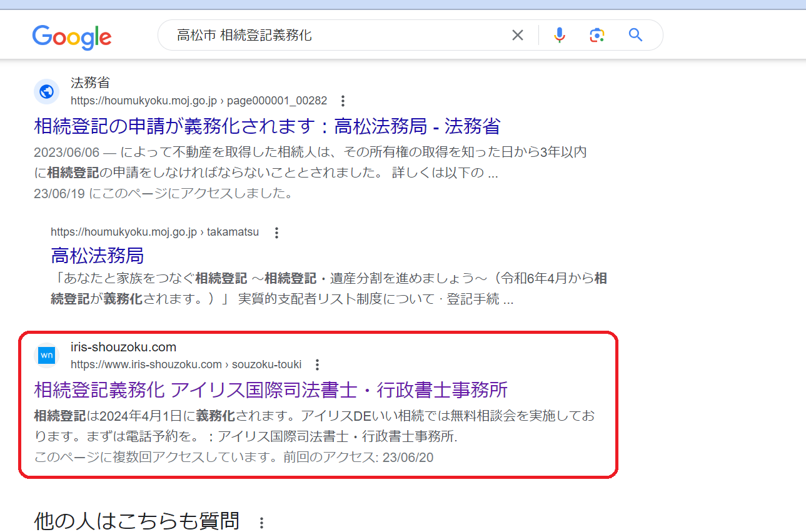Select the houmukyoku.moj.go.jp page000001_00282 URL
This screenshot has width=806, height=532.
pos(199,101)
